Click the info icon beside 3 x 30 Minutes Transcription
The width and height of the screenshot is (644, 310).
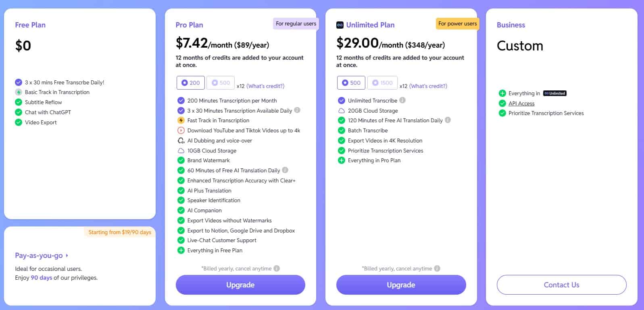click(x=297, y=110)
